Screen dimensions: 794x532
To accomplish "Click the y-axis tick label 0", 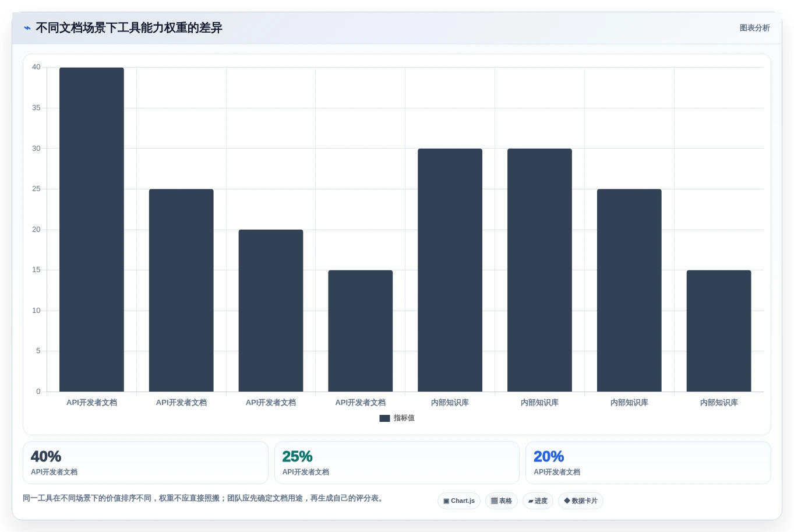I will click(x=38, y=392).
